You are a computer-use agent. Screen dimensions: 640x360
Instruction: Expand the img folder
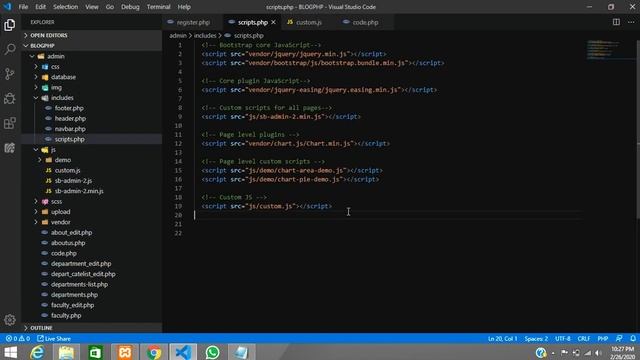pos(36,87)
